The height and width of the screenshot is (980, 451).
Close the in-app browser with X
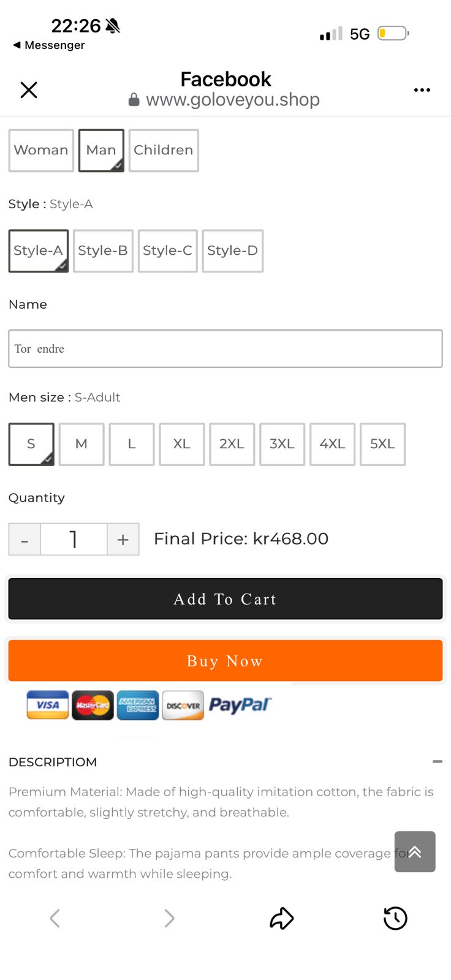coord(29,90)
